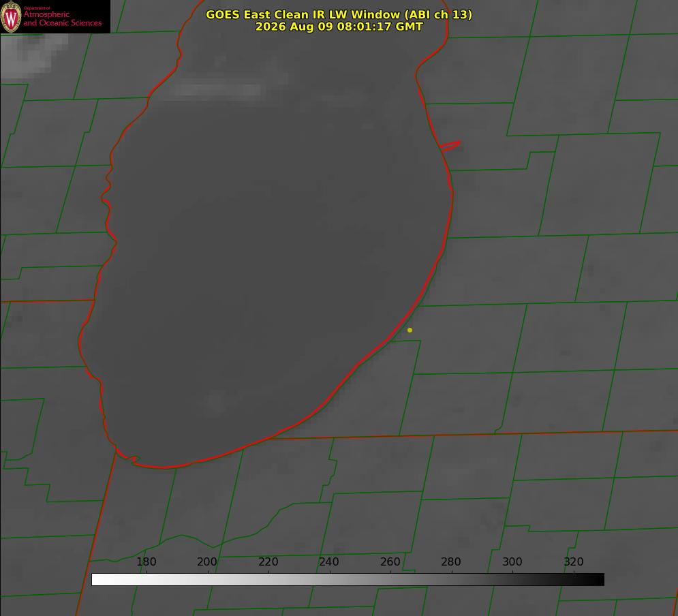Screen dimensions: 678x616
Task: Click the yellow dot marker near shoreline
Action: pyautogui.click(x=410, y=330)
